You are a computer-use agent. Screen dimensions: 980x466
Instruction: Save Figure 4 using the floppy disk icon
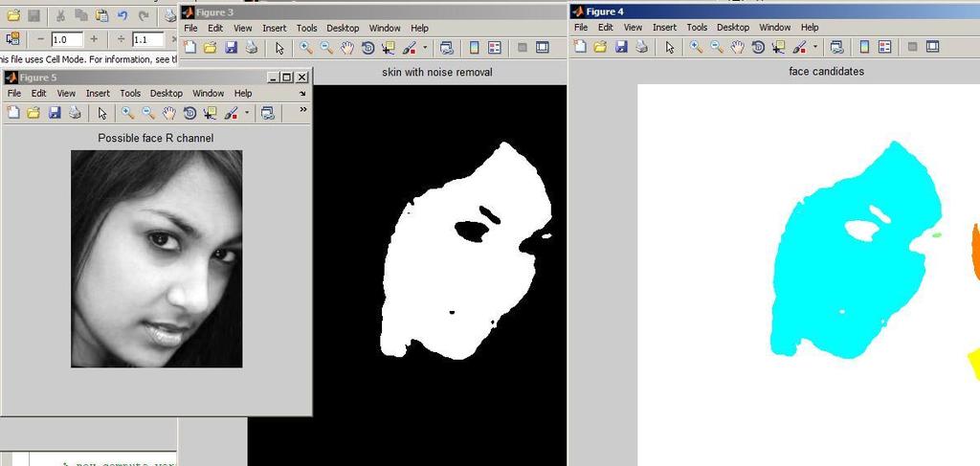coord(621,46)
